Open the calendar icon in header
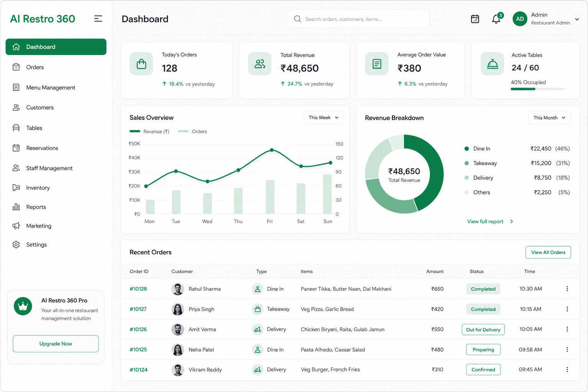The image size is (588, 392). point(475,19)
